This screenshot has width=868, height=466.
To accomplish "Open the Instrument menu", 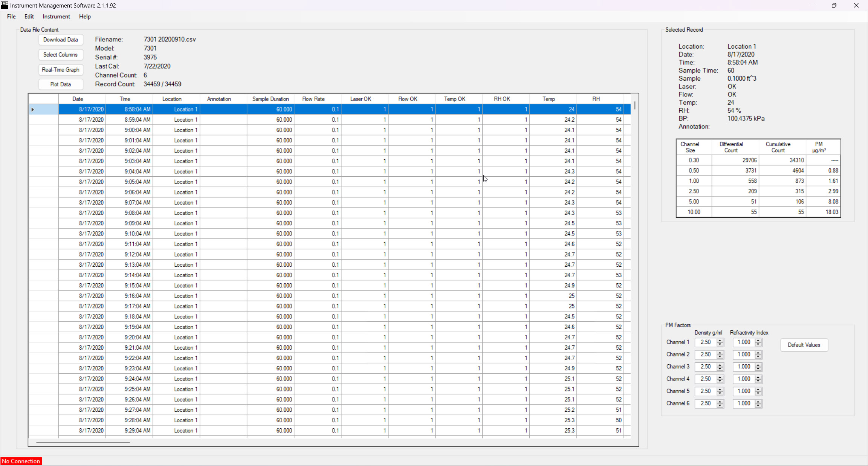I will [56, 17].
